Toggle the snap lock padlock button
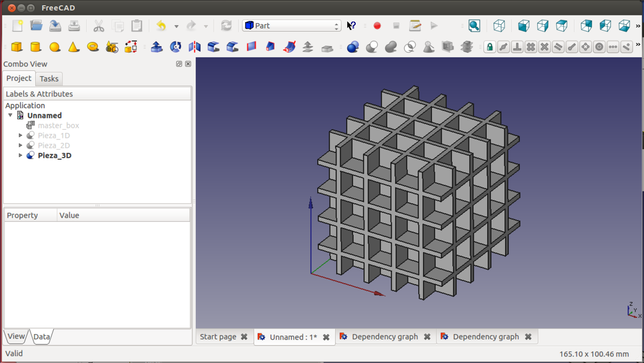This screenshot has width=644, height=363. point(489,47)
